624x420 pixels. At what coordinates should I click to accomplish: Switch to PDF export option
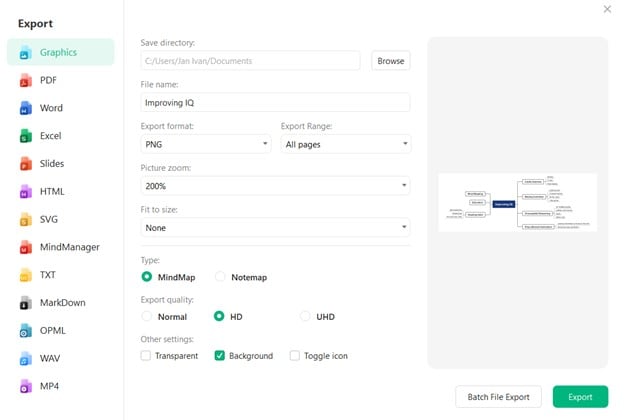pyautogui.click(x=60, y=80)
